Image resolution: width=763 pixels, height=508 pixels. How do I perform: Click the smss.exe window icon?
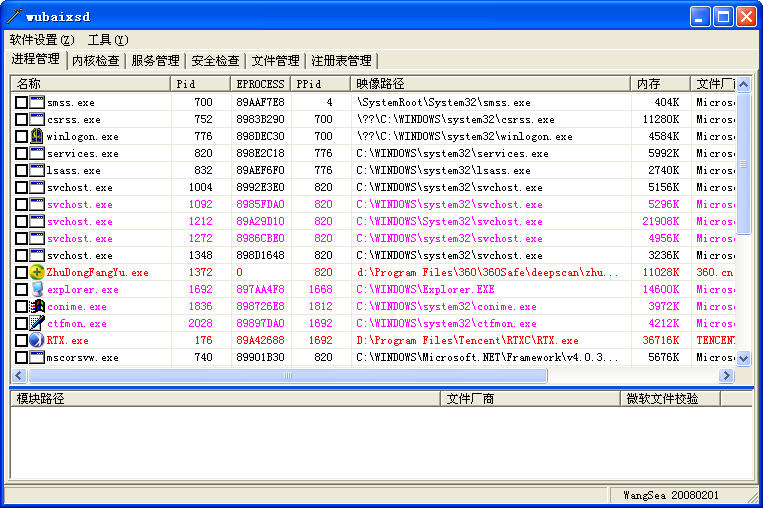[37, 102]
